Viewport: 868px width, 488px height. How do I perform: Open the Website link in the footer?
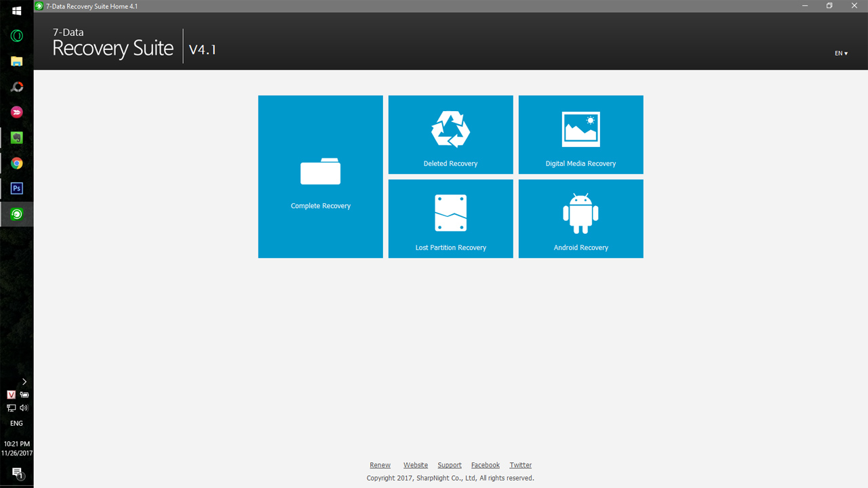[x=416, y=465]
